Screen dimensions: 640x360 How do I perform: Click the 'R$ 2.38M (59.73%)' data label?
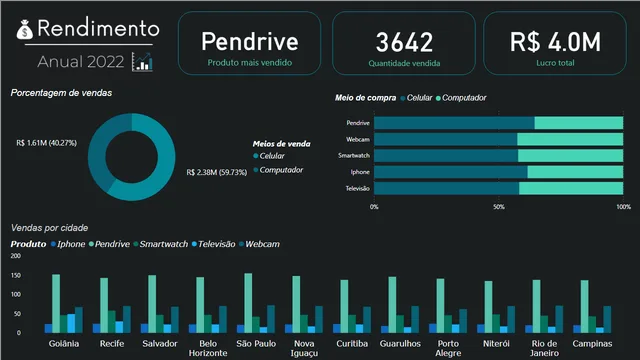[x=217, y=172]
